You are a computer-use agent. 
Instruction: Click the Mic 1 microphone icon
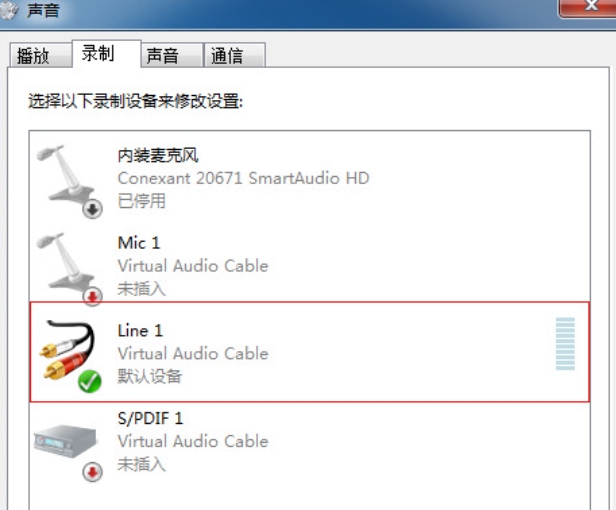point(65,262)
